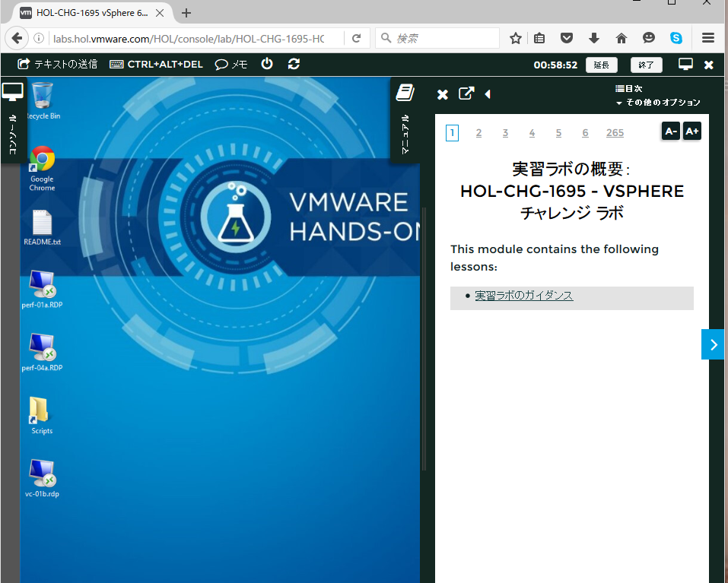The image size is (728, 583).
Task: Click the Pocket save icon
Action: [567, 38]
